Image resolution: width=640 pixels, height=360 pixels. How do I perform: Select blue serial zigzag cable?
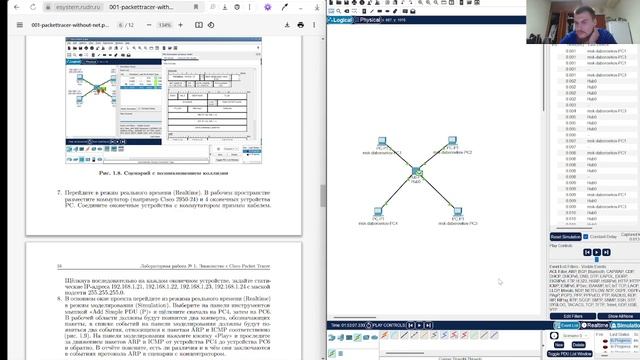(x=444, y=336)
